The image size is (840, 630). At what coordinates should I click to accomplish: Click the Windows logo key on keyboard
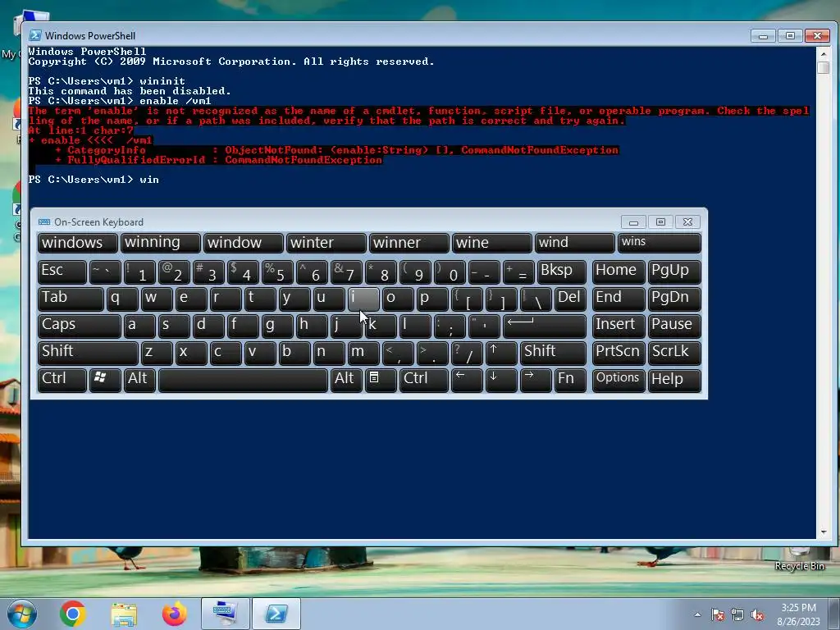click(x=104, y=380)
